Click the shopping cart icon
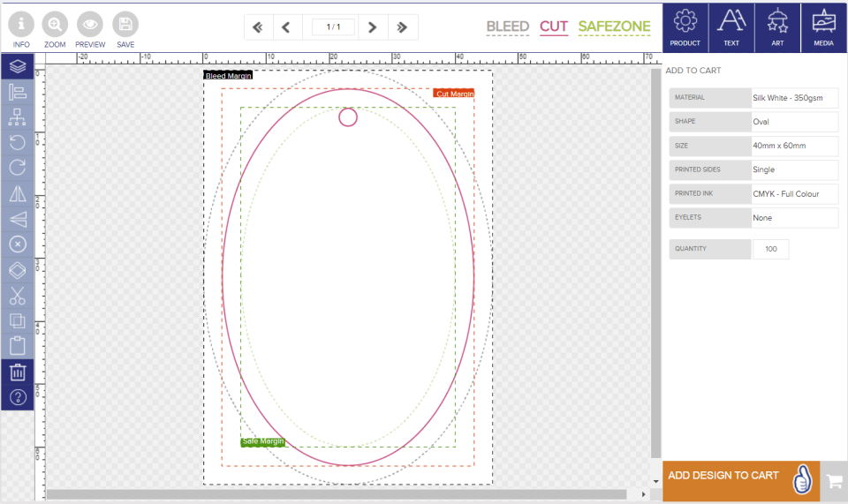This screenshot has width=848, height=504. [x=834, y=481]
